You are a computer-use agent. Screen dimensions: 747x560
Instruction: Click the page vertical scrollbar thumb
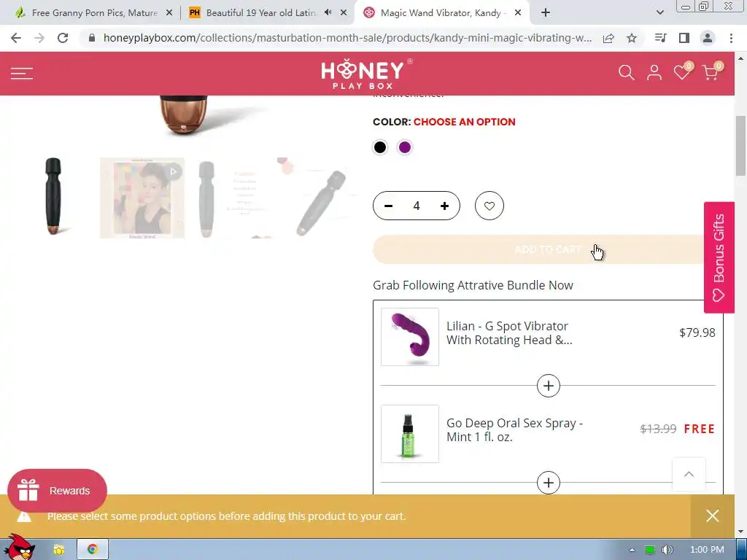740,146
